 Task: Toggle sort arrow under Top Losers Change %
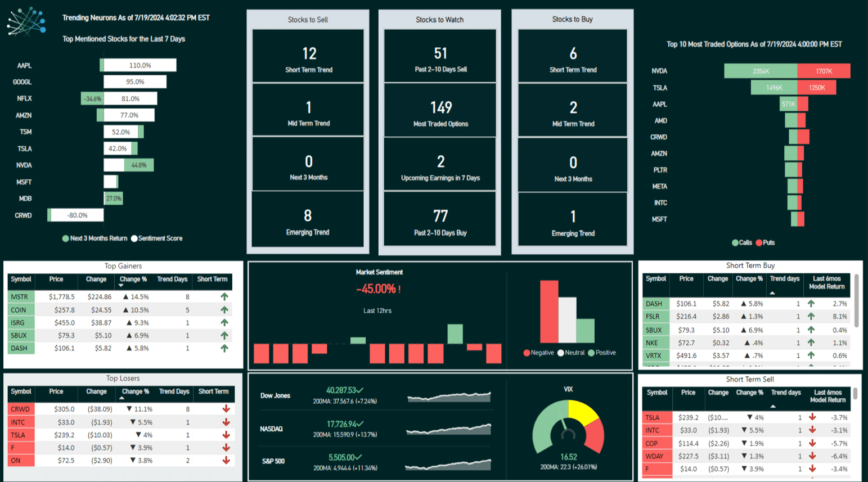(x=122, y=398)
